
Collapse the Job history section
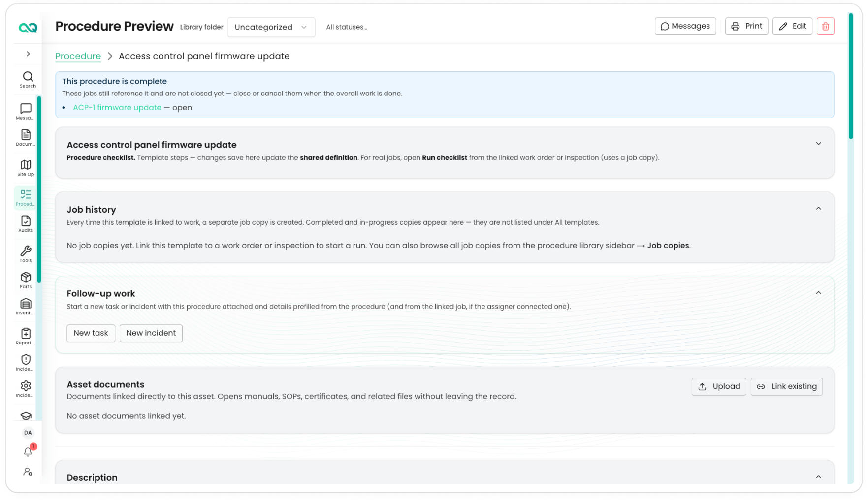818,209
